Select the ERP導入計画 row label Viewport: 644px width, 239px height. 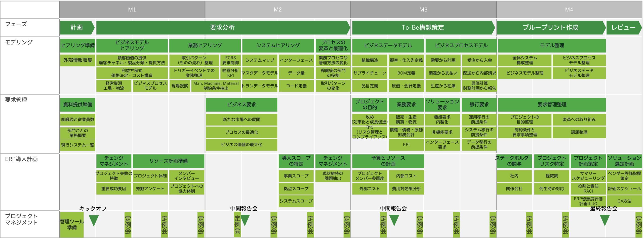coord(21,159)
